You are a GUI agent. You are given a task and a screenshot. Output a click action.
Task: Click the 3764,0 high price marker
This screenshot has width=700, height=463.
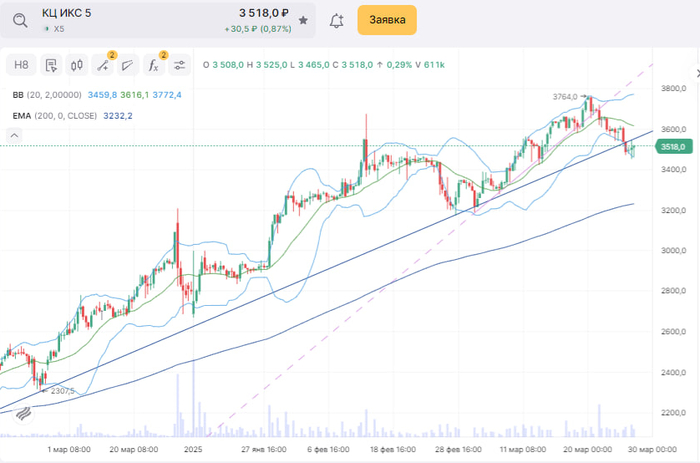pyautogui.click(x=566, y=97)
